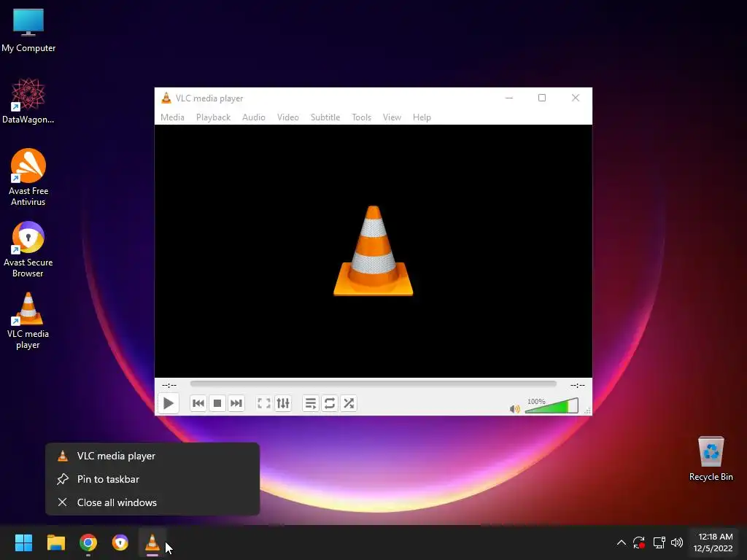Select VLC media player in jump list
Screen dimensions: 747x560
click(x=152, y=456)
